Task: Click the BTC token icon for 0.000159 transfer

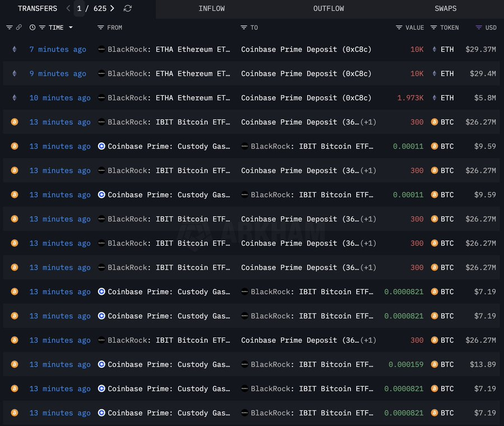Action: click(x=434, y=364)
